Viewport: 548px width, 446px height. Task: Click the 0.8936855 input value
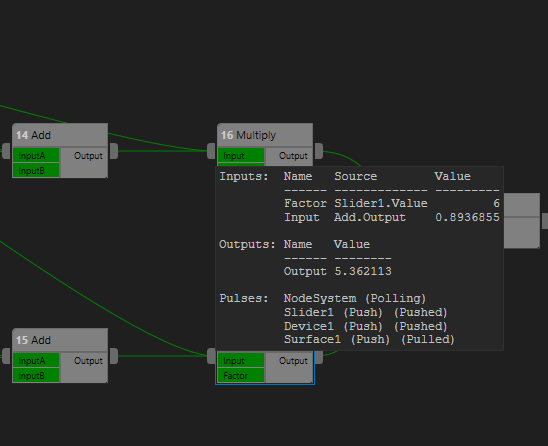[x=467, y=217]
